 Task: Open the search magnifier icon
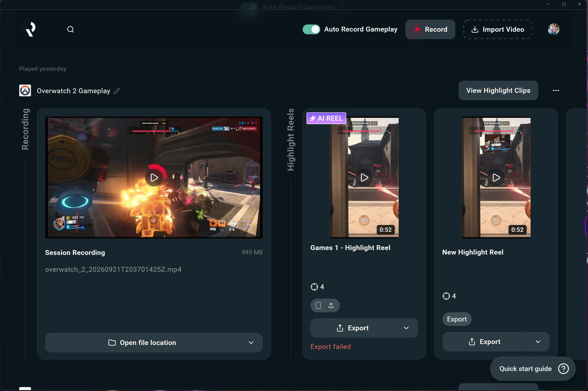click(71, 29)
